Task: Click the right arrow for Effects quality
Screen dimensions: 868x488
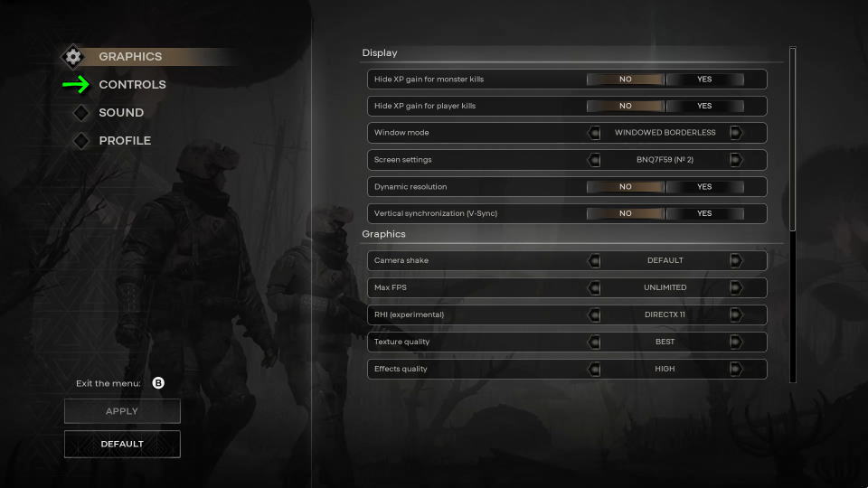Action: tap(736, 369)
